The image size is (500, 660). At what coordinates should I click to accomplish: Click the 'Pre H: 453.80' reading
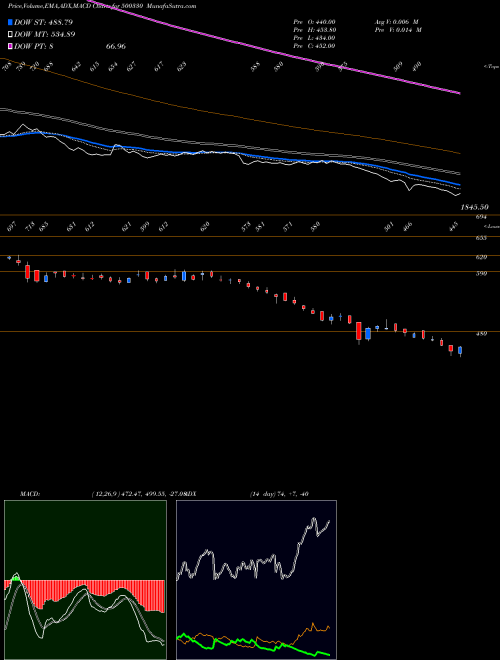coord(314,30)
